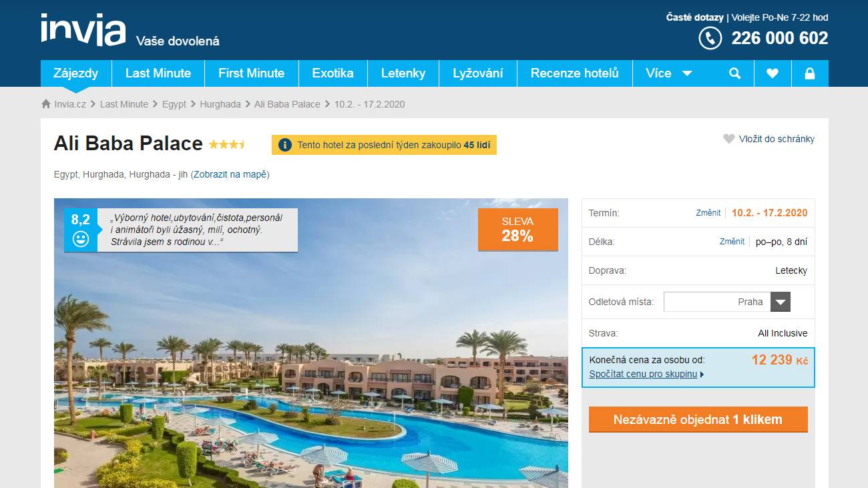Click the home icon before Invia.cz breadcrumb
Screen dimensions: 868x488
point(46,104)
